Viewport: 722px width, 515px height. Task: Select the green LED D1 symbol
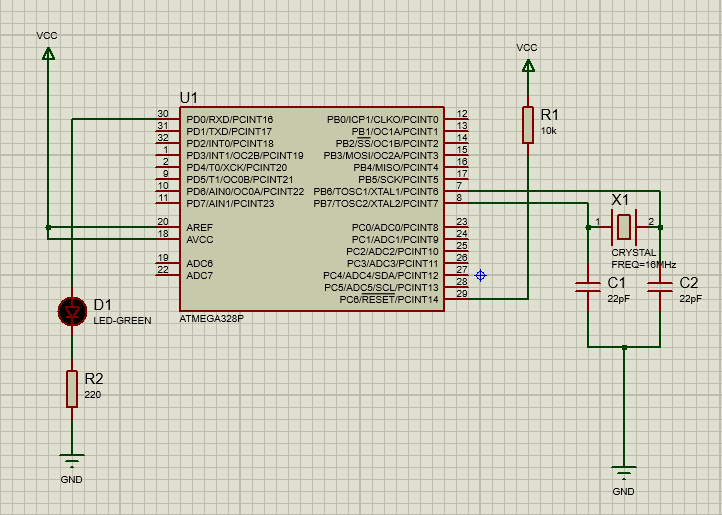72,311
